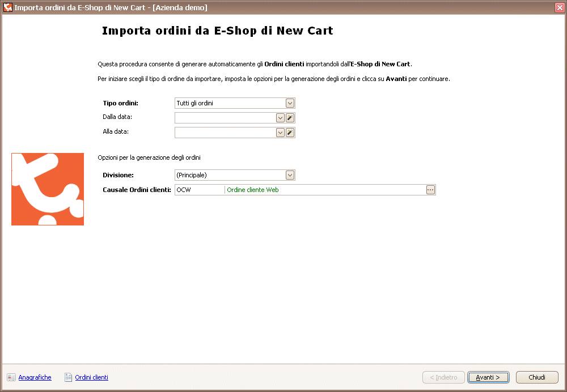The image size is (567, 392).
Task: Select the Divisione combo box showing (Principale)
Action: (x=235, y=175)
